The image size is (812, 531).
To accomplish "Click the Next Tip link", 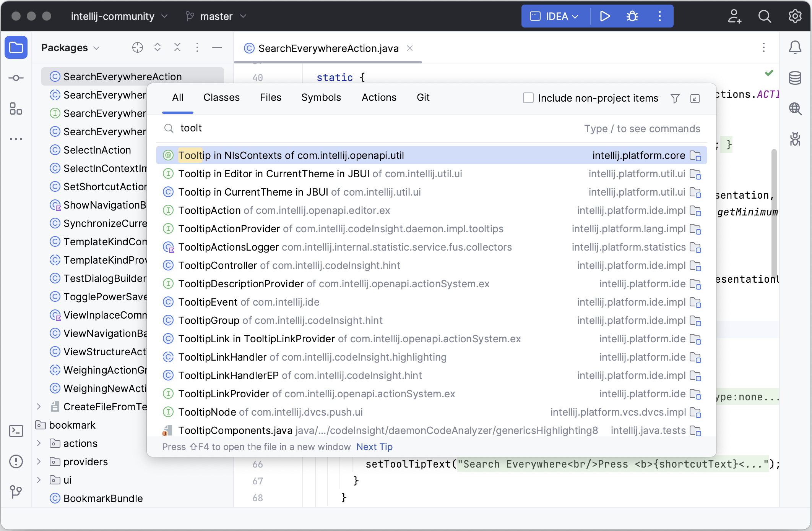I will (x=374, y=447).
